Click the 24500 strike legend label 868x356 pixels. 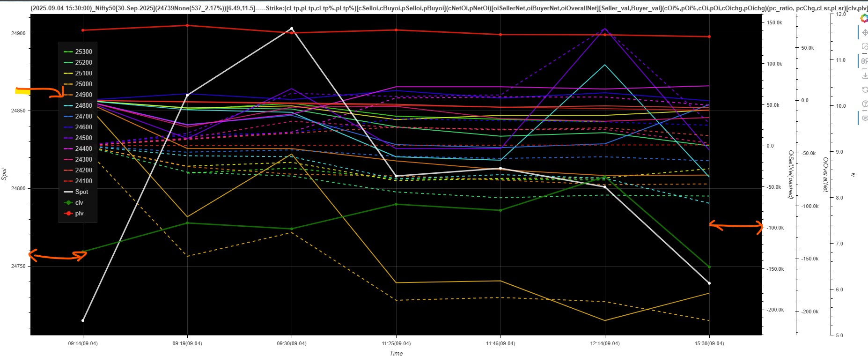point(83,138)
